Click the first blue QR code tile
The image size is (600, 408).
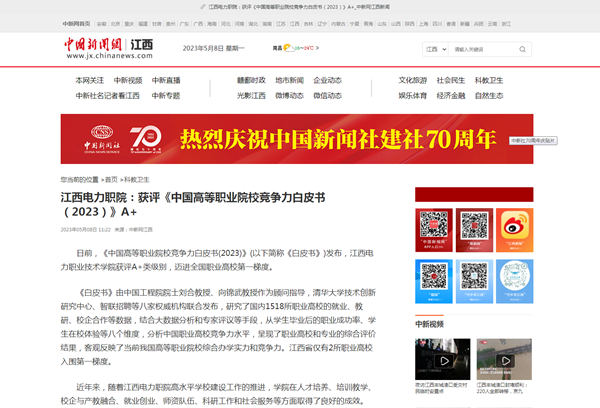tap(434, 281)
